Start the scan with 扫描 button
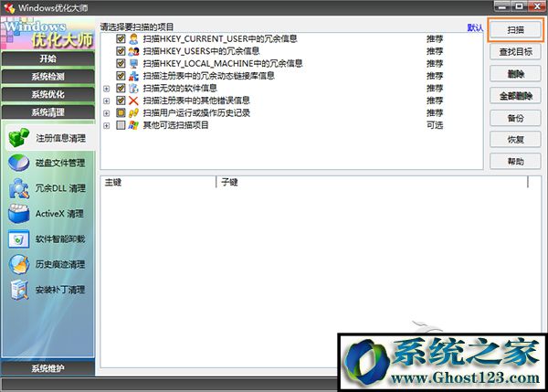 [515, 30]
